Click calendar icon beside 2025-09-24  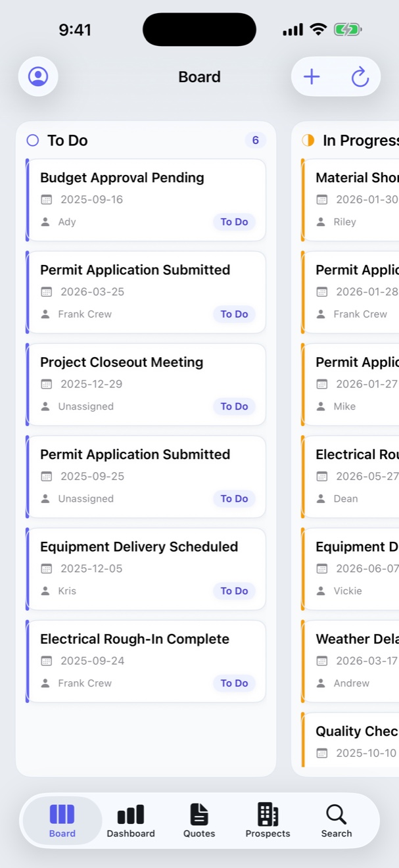click(x=46, y=661)
